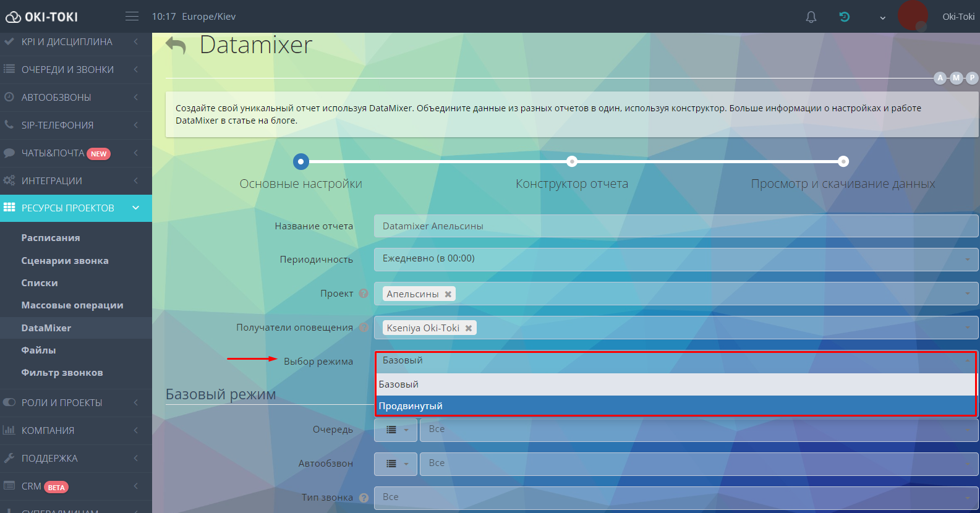980x513 pixels.
Task: Click the round M badge
Action: pyautogui.click(x=957, y=78)
